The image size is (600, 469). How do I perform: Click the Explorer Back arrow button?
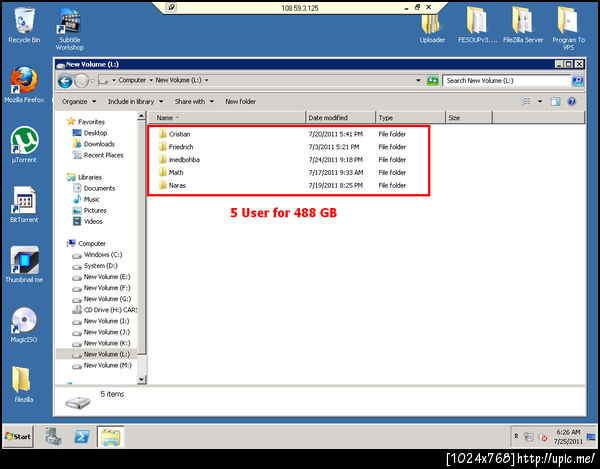pyautogui.click(x=65, y=81)
